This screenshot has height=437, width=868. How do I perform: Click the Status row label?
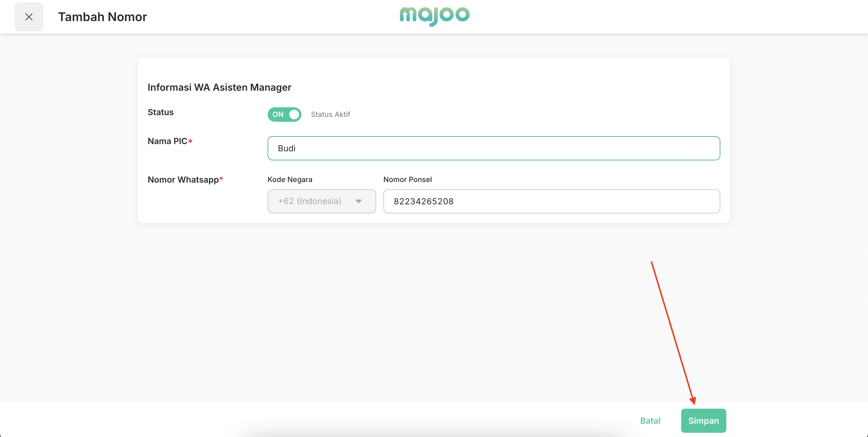pyautogui.click(x=160, y=112)
